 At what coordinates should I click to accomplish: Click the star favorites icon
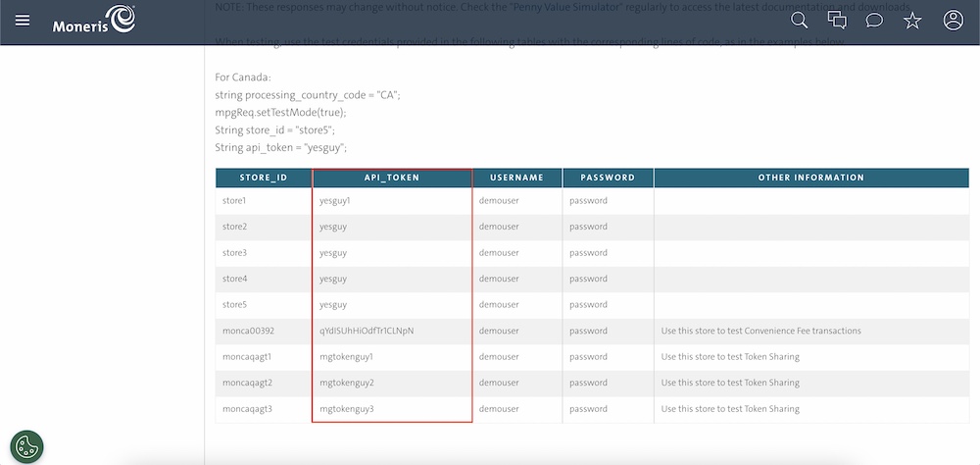(x=912, y=21)
